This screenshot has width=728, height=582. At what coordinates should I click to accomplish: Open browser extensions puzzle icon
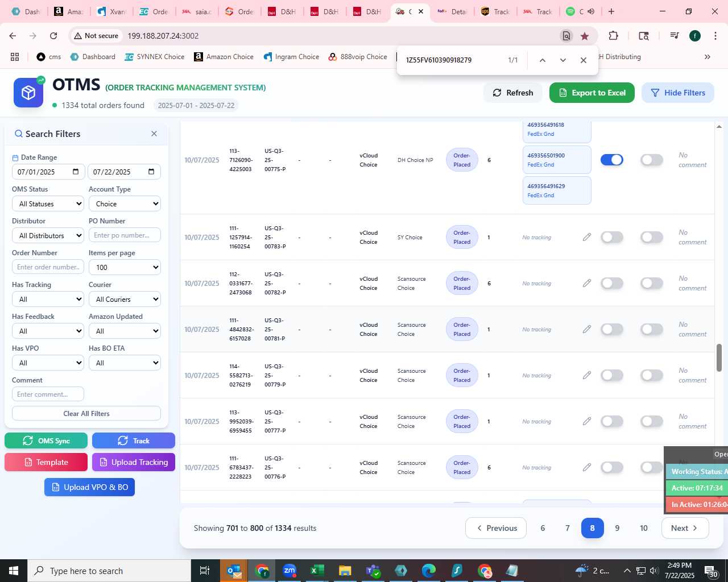point(613,36)
